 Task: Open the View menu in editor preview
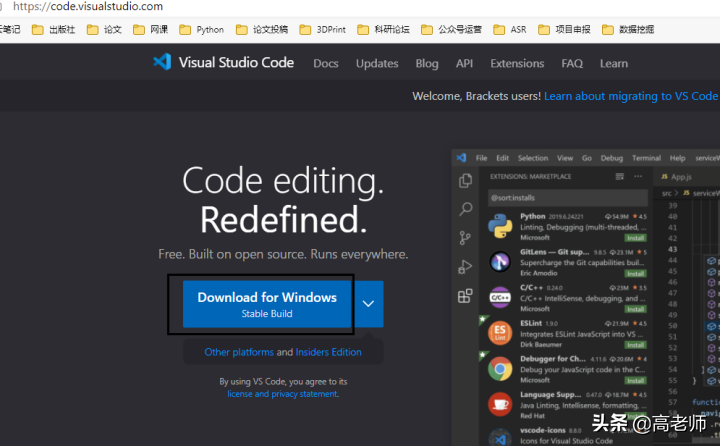coord(565,158)
